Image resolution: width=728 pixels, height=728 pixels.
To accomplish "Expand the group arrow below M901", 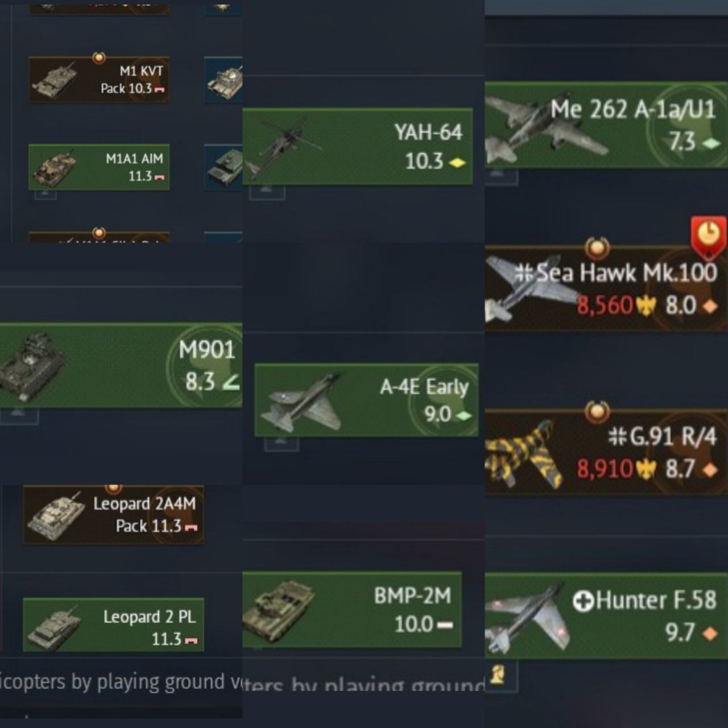I will (19, 415).
